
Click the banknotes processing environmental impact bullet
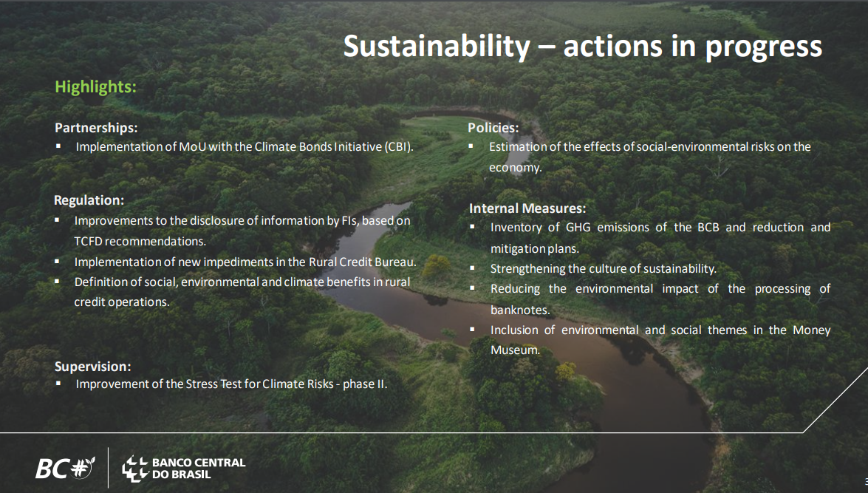[x=660, y=299]
